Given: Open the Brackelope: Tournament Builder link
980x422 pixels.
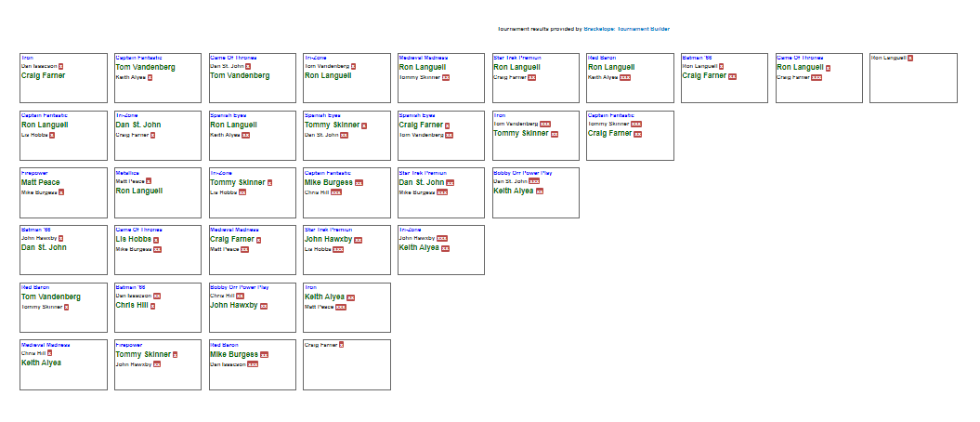Looking at the screenshot, I should click(627, 29).
